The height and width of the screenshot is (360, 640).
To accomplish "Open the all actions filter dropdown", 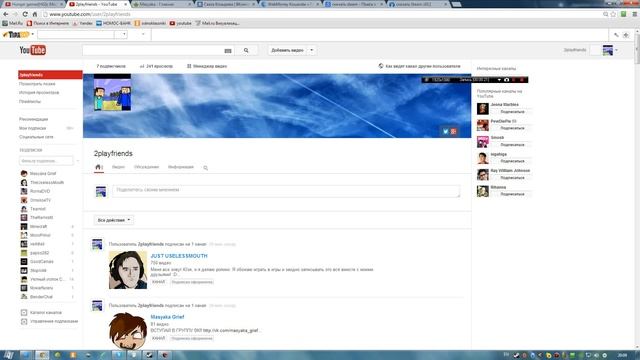I will 113,220.
